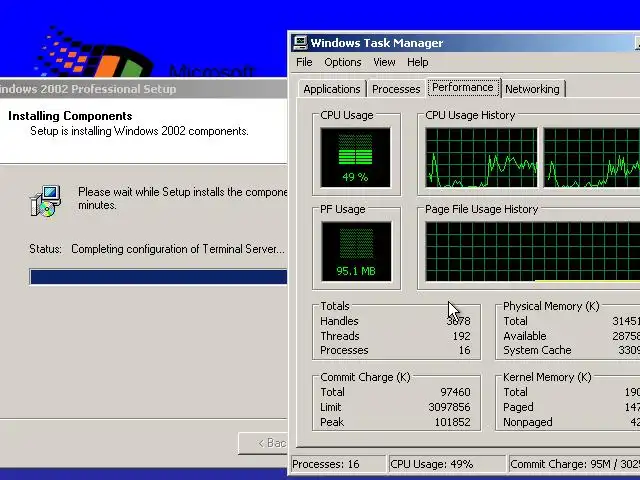Click the second CPU Usage History graph
Image resolution: width=640 pixels, height=480 pixels.
tap(592, 158)
